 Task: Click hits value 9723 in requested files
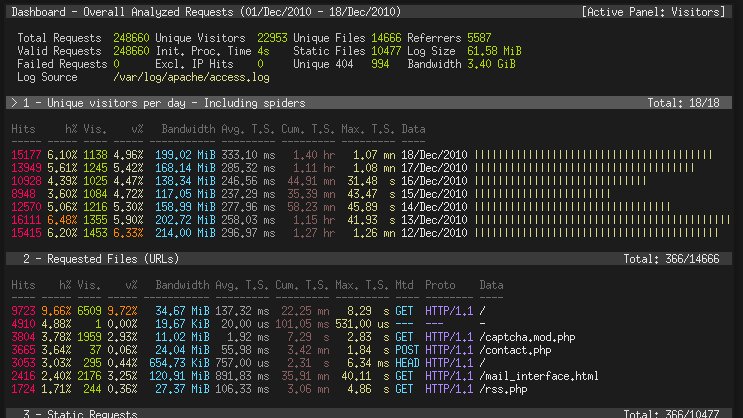[x=23, y=311]
